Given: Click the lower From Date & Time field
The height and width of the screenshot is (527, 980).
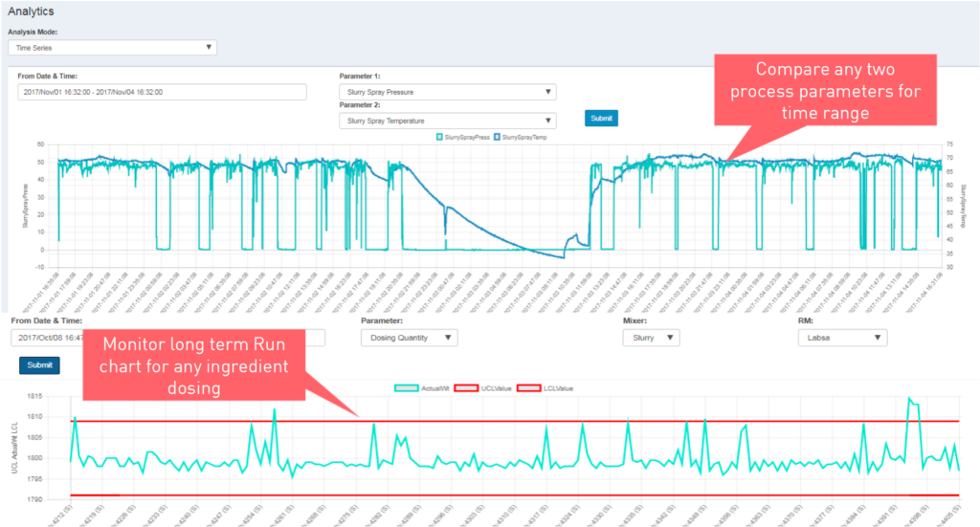Looking at the screenshot, I should [x=48, y=338].
